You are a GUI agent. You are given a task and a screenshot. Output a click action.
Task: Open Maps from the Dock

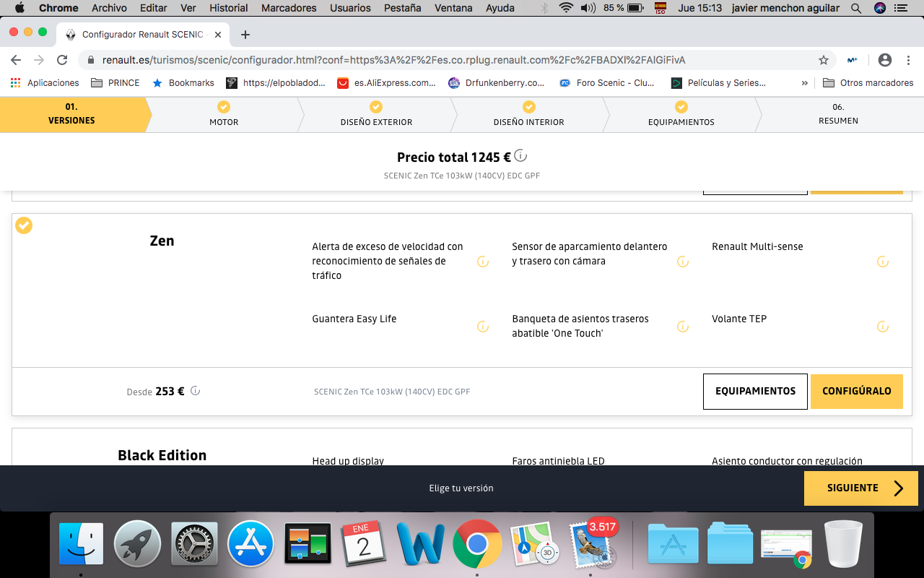click(x=534, y=543)
